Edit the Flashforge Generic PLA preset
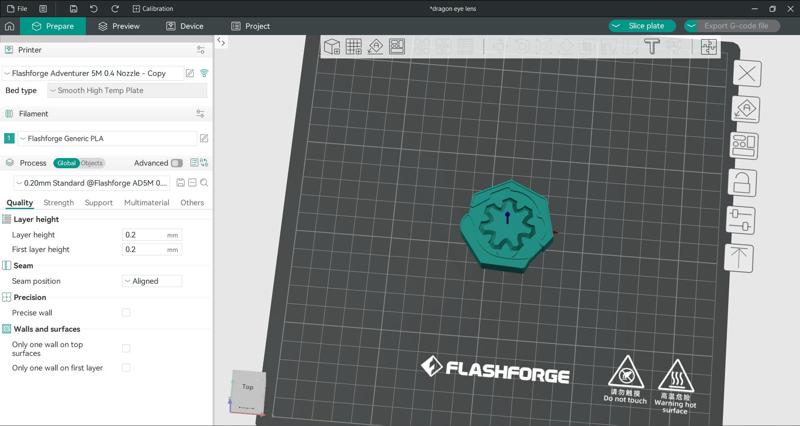Image resolution: width=800 pixels, height=426 pixels. pos(204,138)
